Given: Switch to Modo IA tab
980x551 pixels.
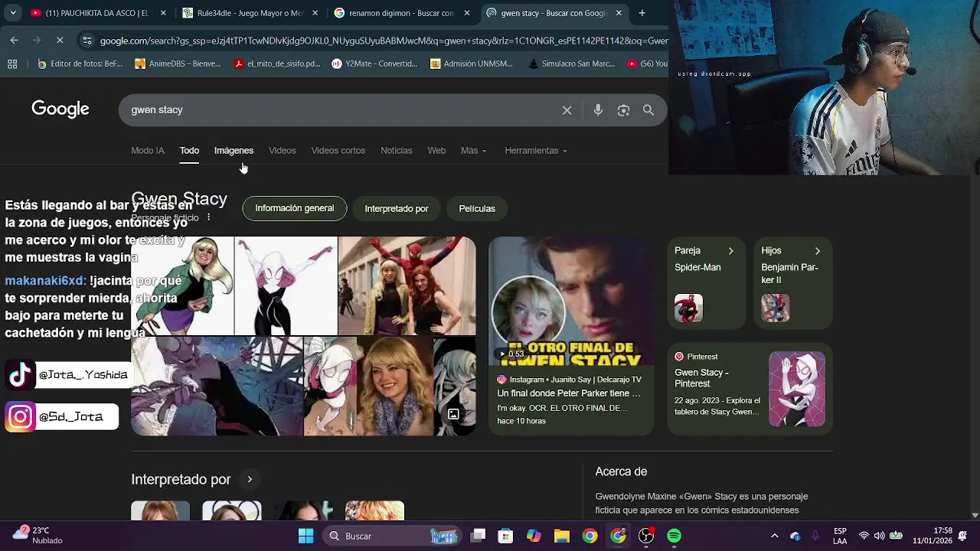Looking at the screenshot, I should pos(148,151).
